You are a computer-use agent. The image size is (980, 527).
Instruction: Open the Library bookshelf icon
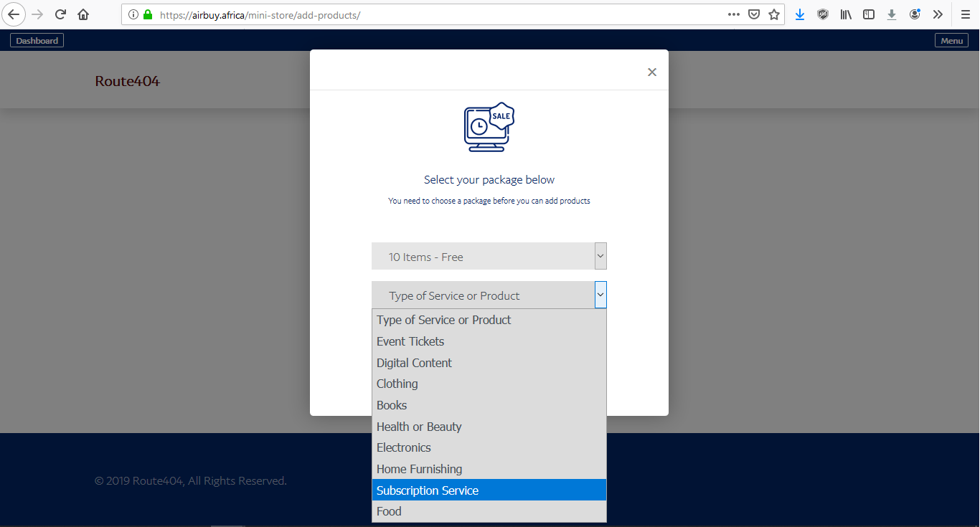pos(846,14)
